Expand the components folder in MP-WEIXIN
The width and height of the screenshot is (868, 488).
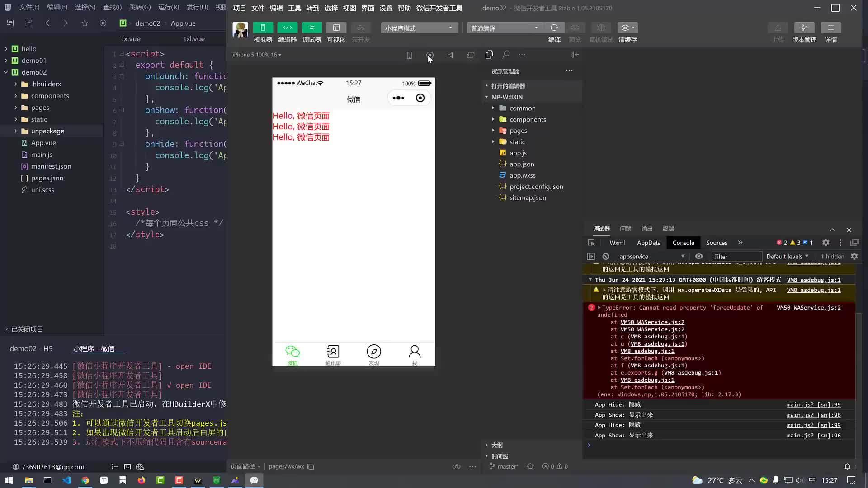pos(528,119)
